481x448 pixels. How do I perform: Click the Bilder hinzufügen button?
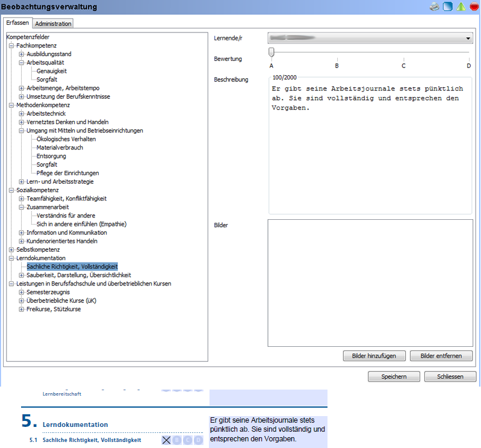[x=374, y=356]
